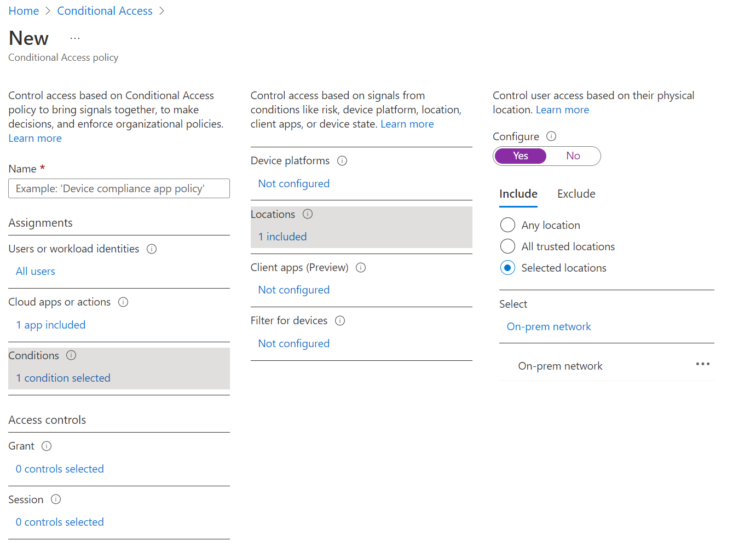Viewport: 756px width, 558px height.
Task: Open Locations 1 included link
Action: coord(282,237)
